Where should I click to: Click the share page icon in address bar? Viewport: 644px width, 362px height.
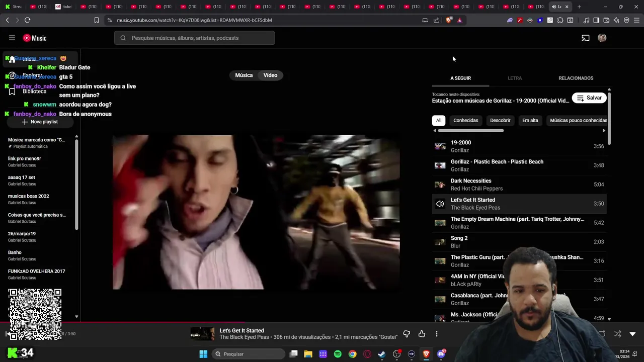pos(436,20)
